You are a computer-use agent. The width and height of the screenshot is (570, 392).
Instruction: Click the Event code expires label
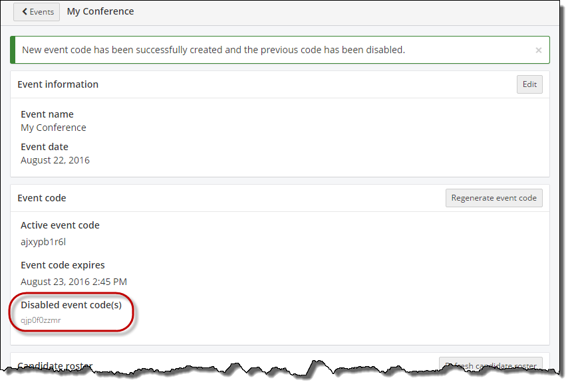63,265
